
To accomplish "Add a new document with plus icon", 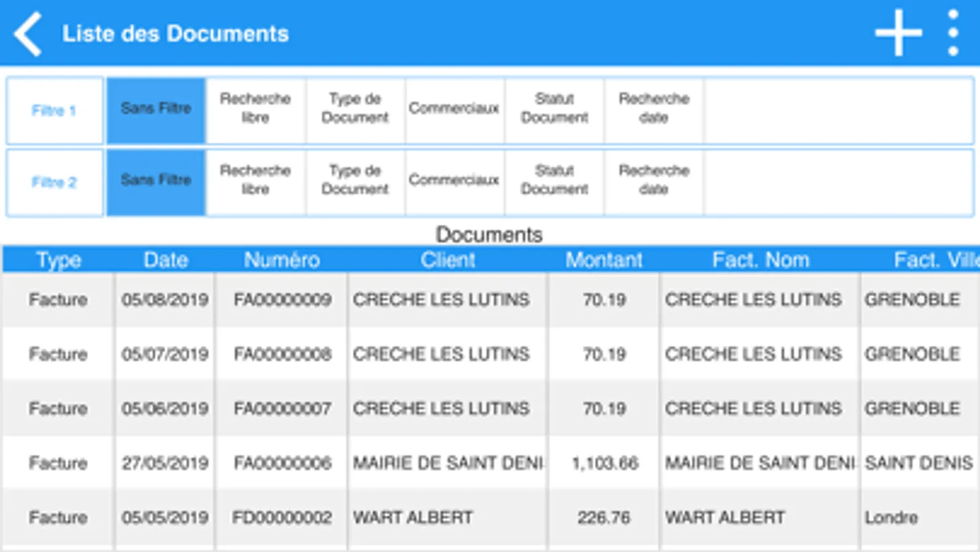I will (898, 33).
